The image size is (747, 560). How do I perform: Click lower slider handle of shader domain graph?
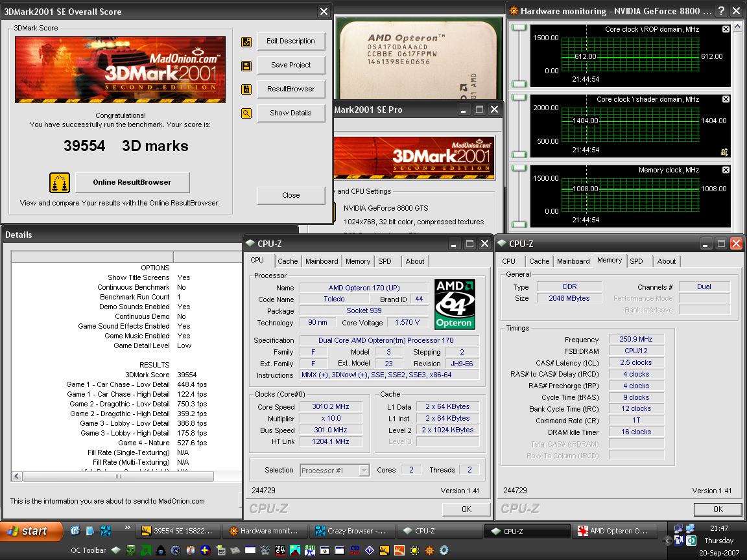tap(519, 154)
